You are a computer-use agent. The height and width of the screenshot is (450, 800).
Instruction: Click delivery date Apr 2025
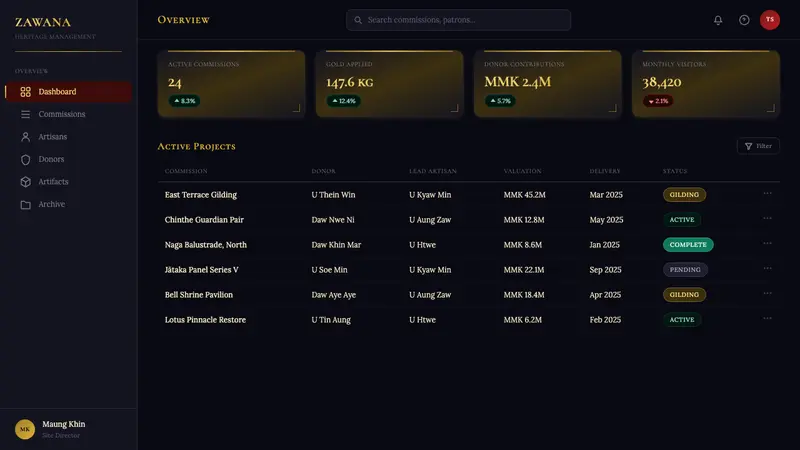[605, 294]
